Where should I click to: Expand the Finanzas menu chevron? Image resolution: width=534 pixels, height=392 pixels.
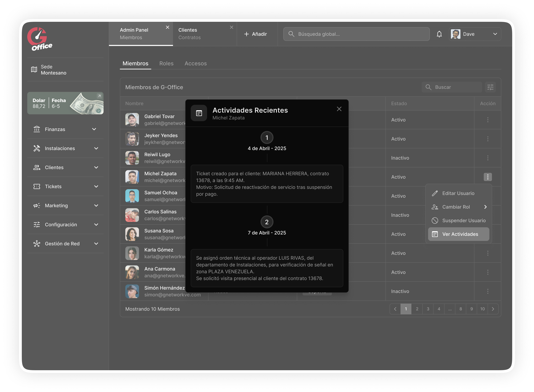click(x=94, y=129)
